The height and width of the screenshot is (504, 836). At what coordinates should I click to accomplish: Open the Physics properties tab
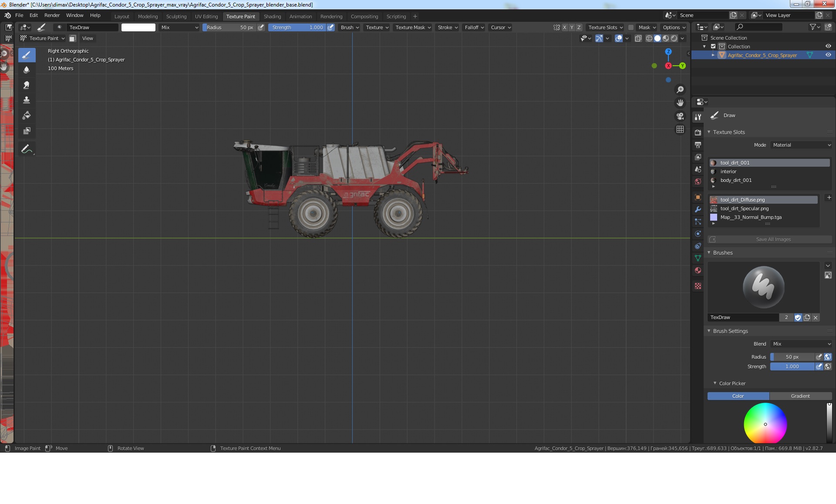click(698, 234)
